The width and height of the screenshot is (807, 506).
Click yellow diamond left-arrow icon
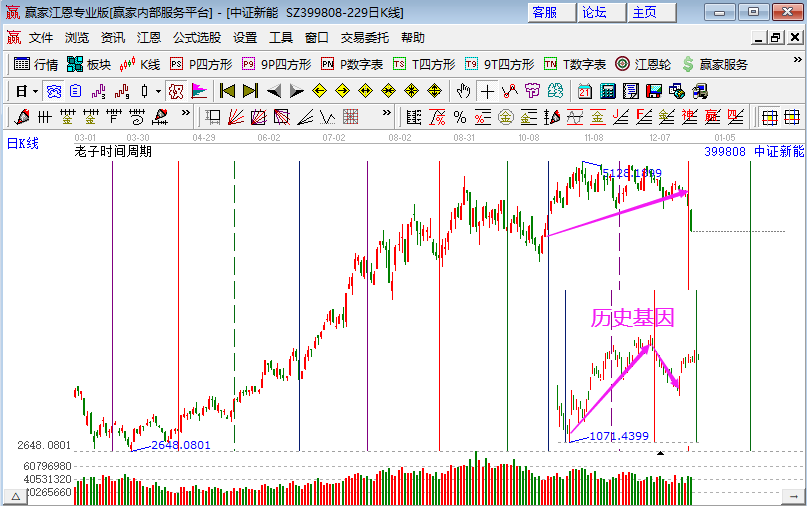(x=320, y=92)
